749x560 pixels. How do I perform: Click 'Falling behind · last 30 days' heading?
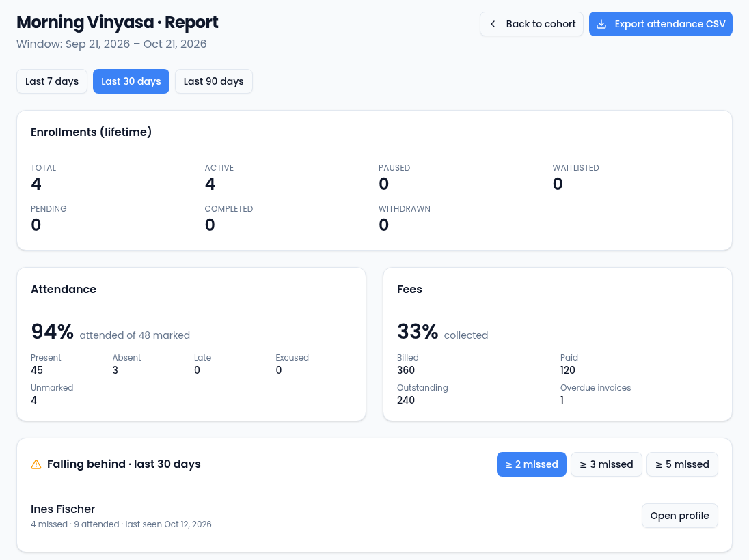coord(124,464)
